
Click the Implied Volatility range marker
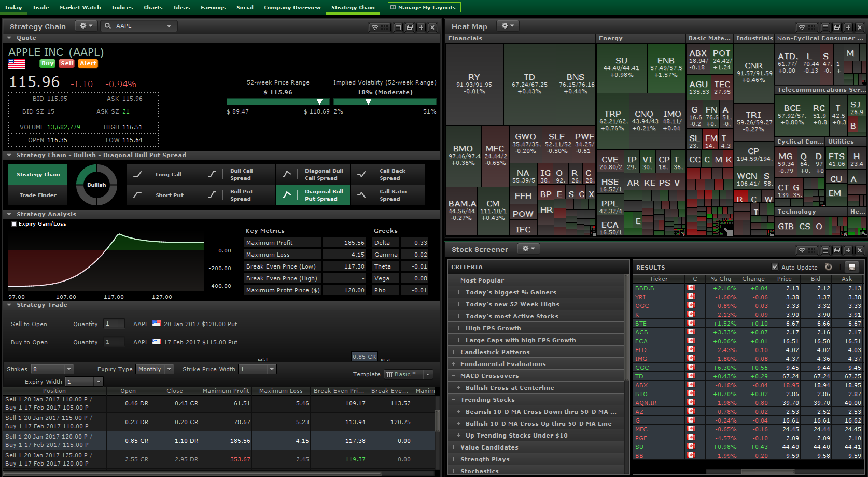pyautogui.click(x=368, y=102)
